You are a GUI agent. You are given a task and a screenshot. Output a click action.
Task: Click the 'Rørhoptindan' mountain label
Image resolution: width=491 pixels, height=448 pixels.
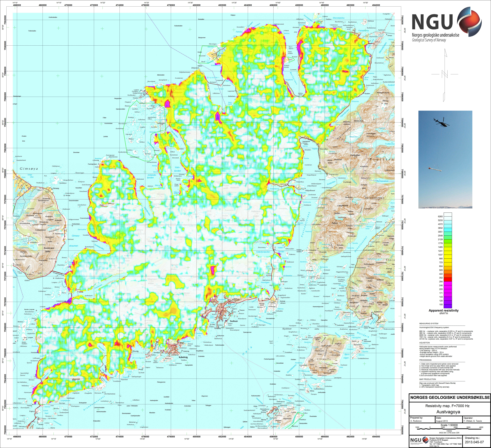[375, 198]
